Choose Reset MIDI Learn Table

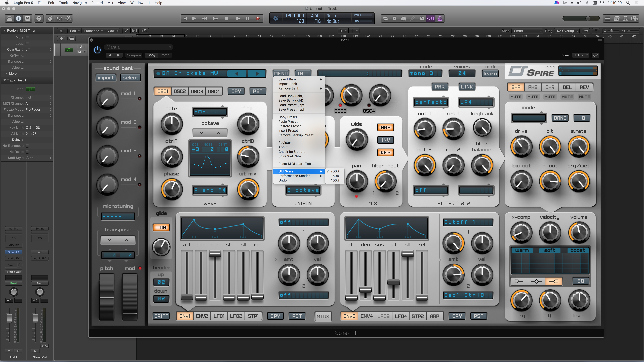pos(299,164)
